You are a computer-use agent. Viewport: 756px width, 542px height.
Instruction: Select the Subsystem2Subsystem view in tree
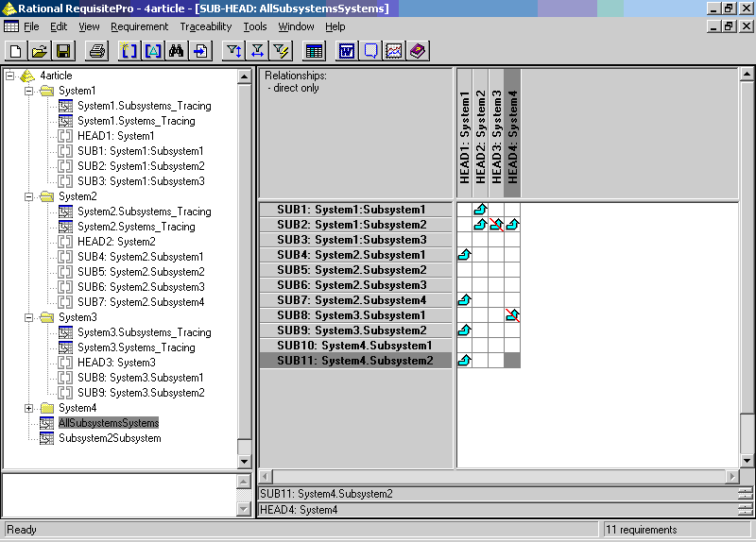tap(110, 438)
